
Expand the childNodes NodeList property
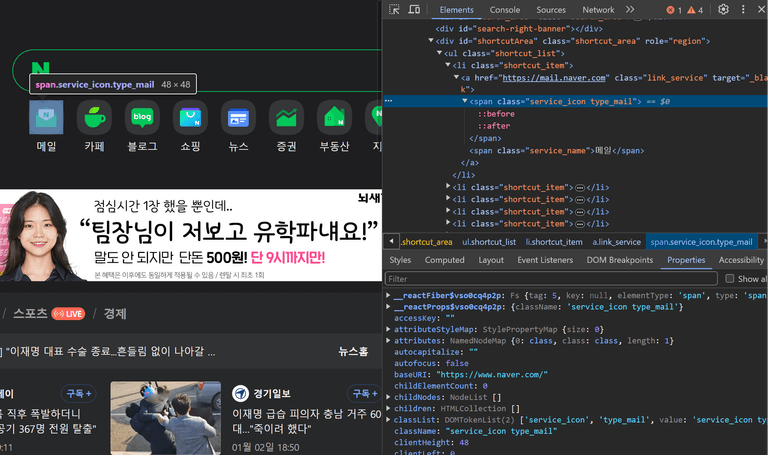click(388, 397)
